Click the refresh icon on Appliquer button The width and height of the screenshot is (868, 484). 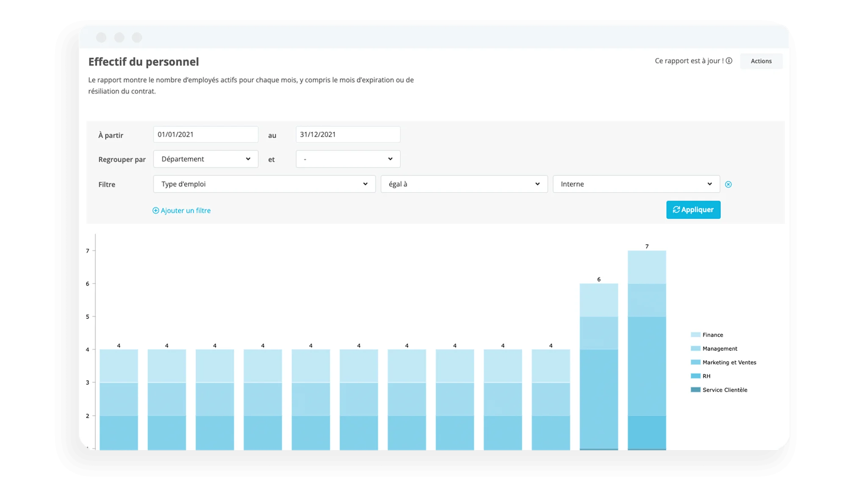coord(676,210)
